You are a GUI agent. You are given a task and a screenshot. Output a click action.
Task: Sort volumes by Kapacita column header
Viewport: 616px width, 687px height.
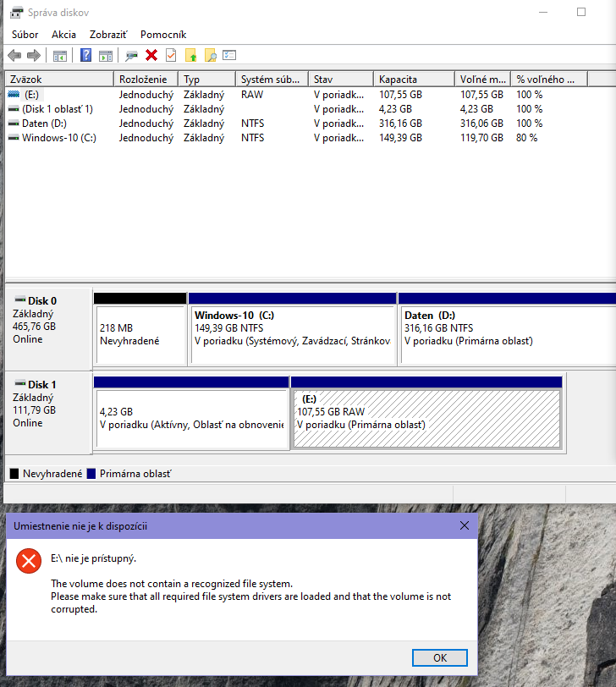(x=413, y=80)
